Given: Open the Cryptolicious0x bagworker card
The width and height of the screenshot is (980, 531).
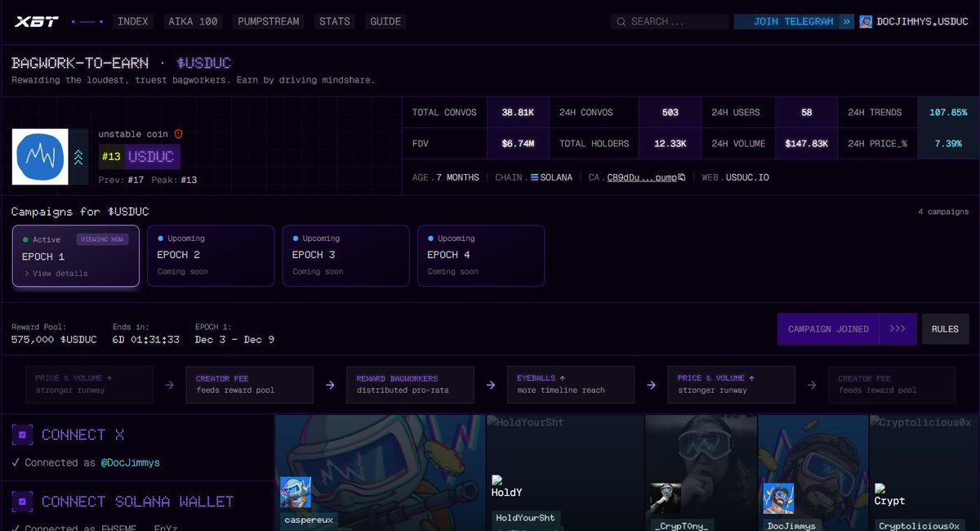Looking at the screenshot, I should (x=924, y=473).
